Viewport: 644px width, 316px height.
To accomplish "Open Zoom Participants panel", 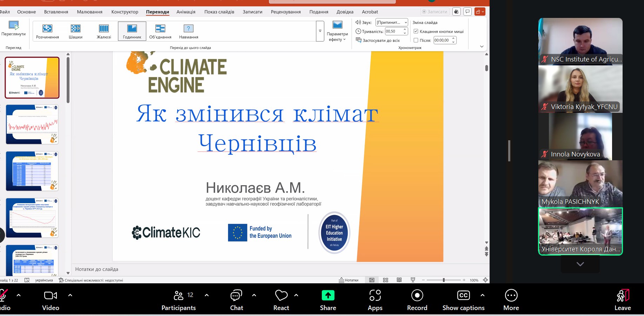I will pos(179,301).
